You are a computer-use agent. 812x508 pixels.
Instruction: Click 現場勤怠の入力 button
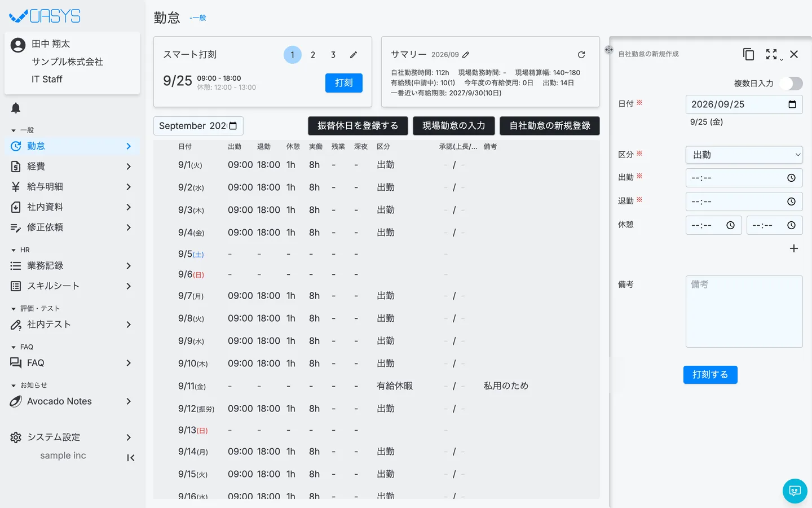[x=454, y=126]
